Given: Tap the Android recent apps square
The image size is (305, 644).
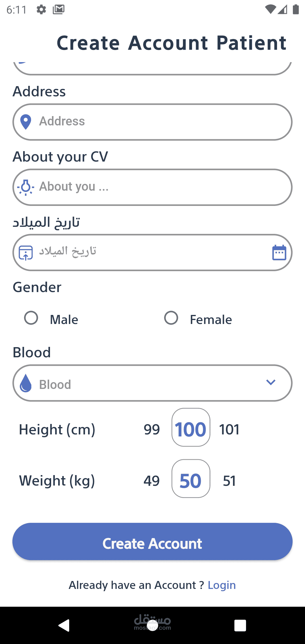Looking at the screenshot, I should tap(240, 625).
